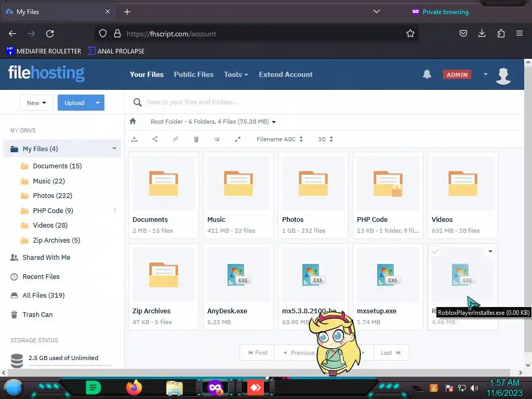
Task: Click the share icon in the file toolbar
Action: [155, 139]
